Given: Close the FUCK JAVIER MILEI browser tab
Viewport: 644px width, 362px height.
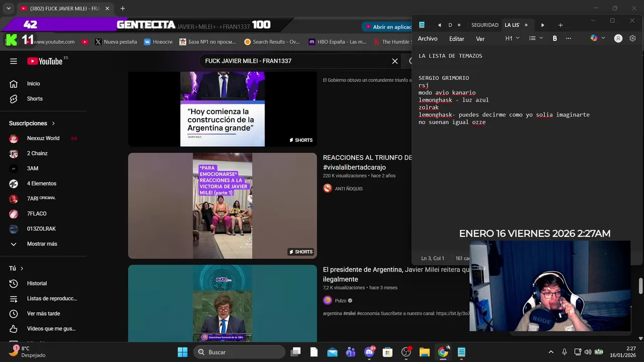Looking at the screenshot, I should (107, 9).
